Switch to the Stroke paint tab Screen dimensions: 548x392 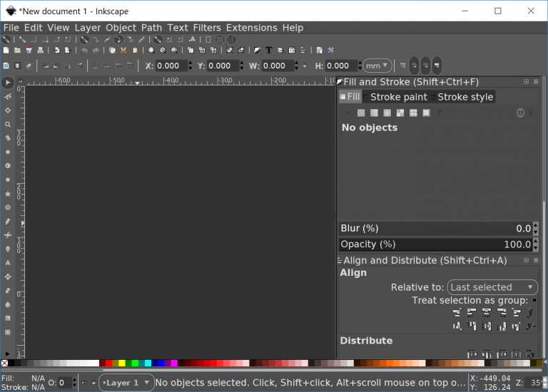click(398, 97)
